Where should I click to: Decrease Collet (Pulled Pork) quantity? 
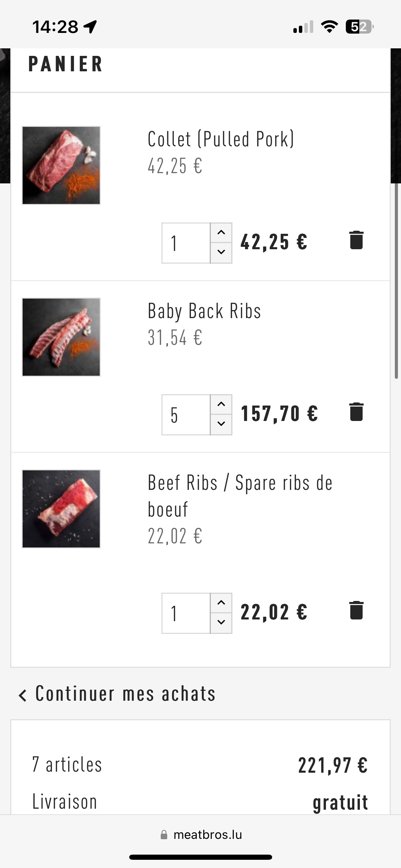click(221, 252)
